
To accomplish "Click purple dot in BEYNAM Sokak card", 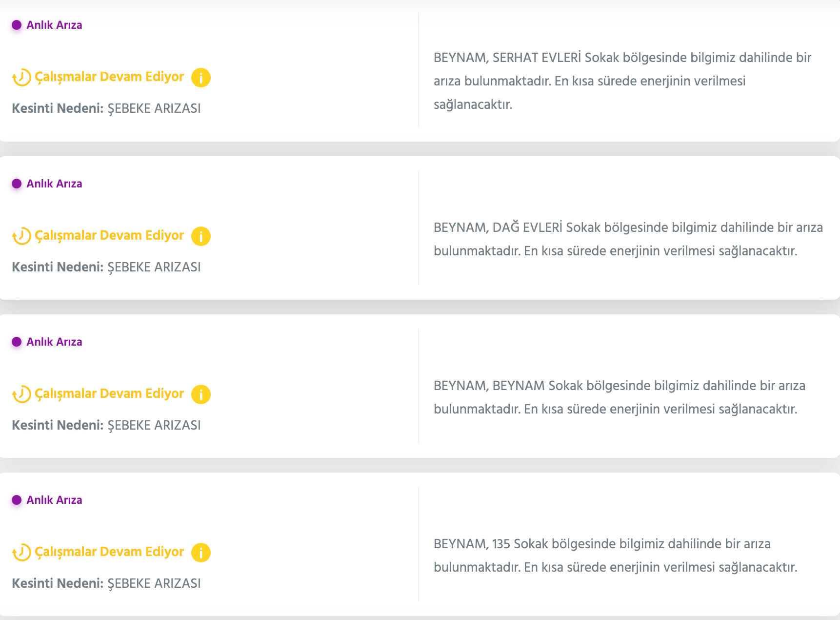I will pyautogui.click(x=17, y=342).
